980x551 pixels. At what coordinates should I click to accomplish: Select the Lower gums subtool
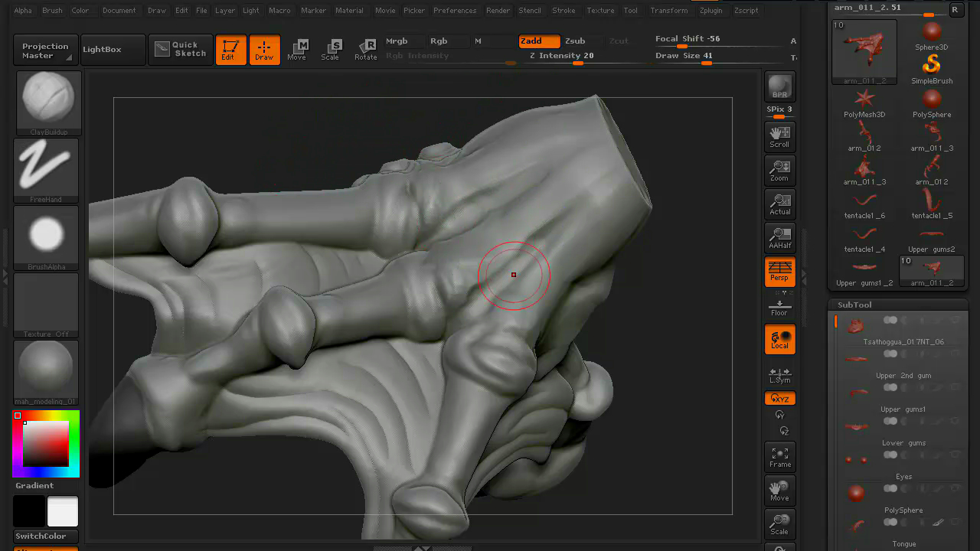pyautogui.click(x=903, y=432)
